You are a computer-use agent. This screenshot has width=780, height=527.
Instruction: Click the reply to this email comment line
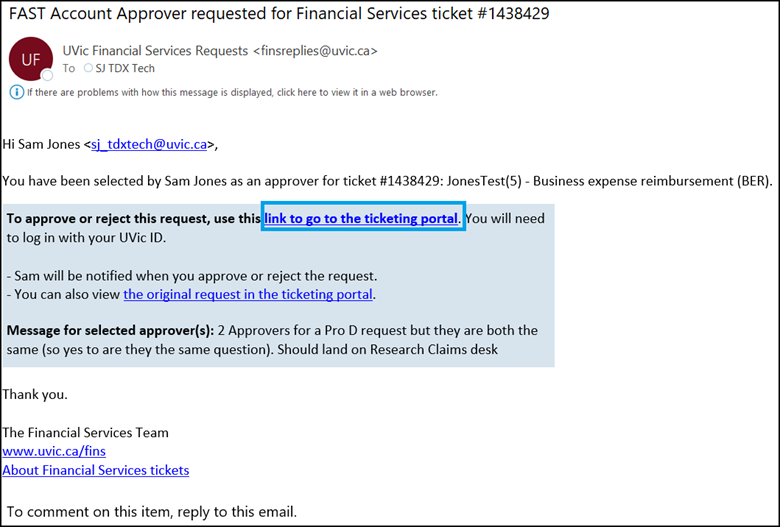(x=152, y=512)
